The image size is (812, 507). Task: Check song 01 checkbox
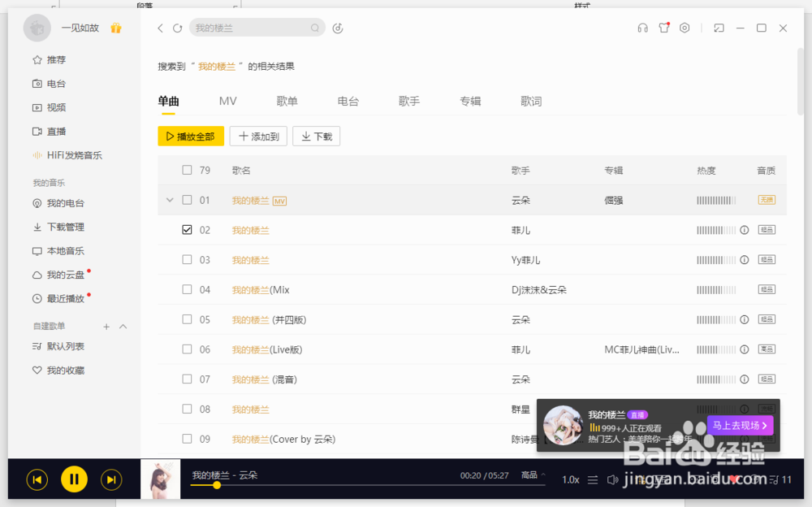[x=187, y=200]
